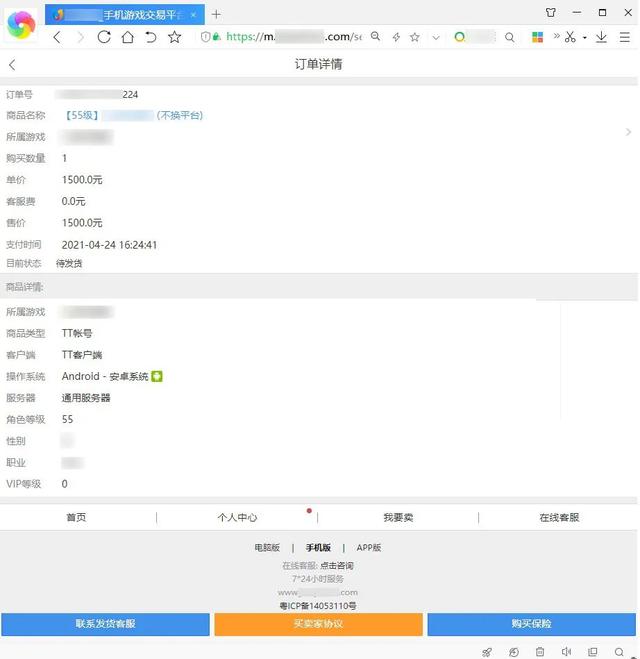
Task: Switch to APP版 site version
Action: pos(369,548)
